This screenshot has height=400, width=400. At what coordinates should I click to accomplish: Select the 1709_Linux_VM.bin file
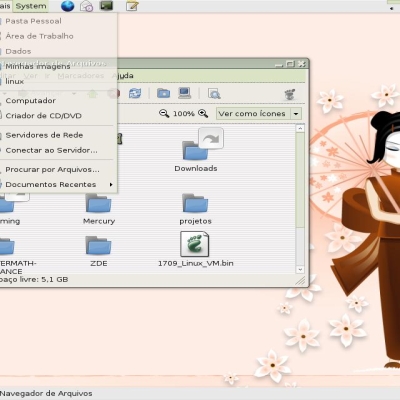[195, 244]
